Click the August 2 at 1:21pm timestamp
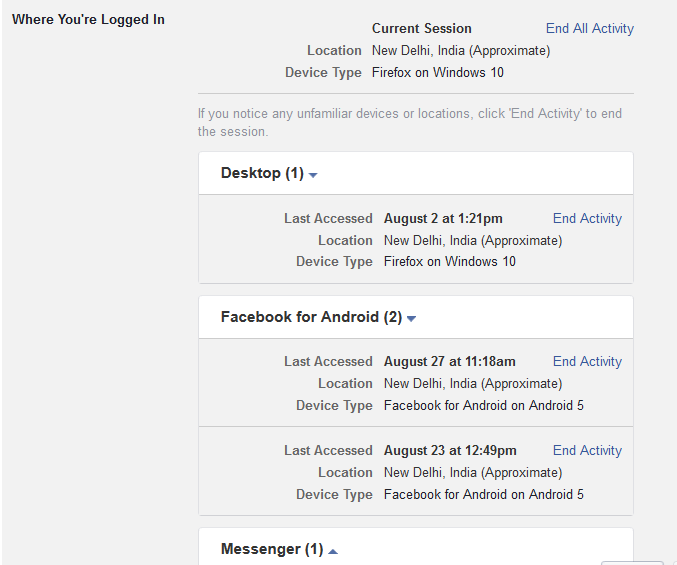Viewport: 677px width, 565px height. tap(443, 218)
